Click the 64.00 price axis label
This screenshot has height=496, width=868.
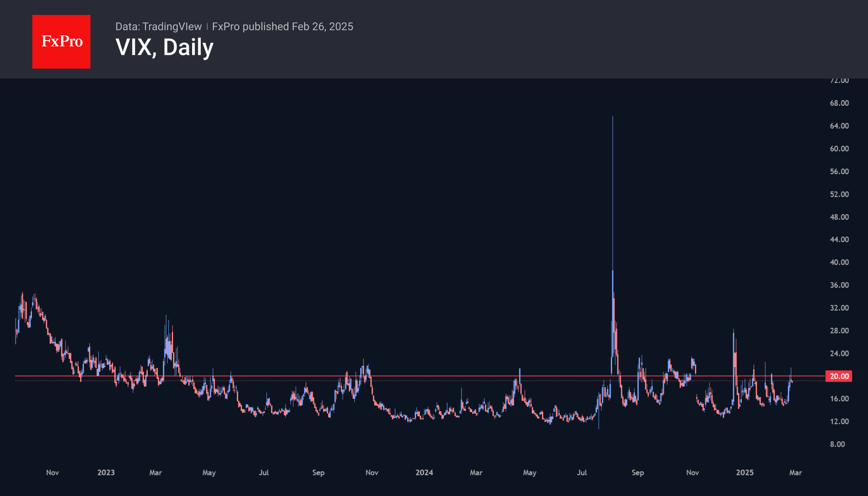pos(839,126)
